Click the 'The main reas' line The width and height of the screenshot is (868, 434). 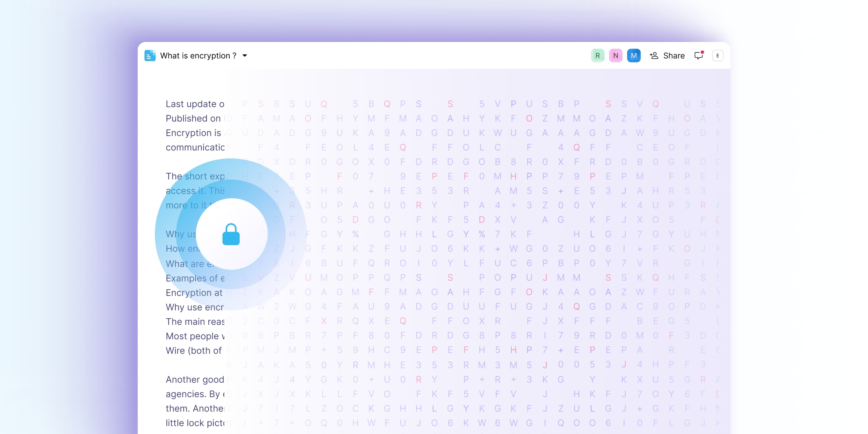(x=195, y=322)
